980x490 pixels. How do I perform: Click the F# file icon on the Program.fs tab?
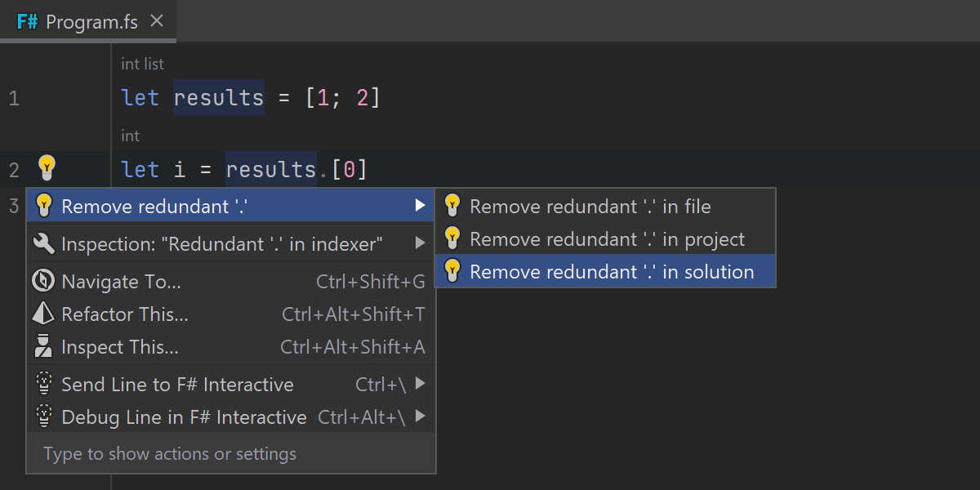(28, 22)
